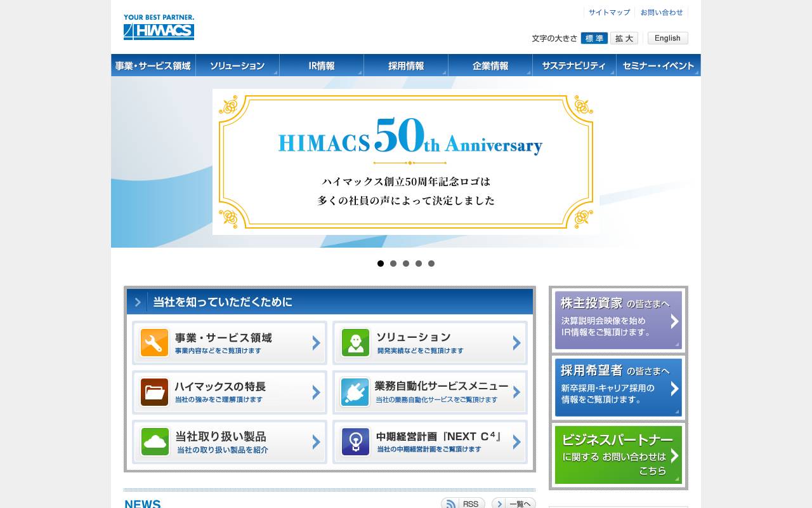Click the blue arrow icon next to 一覧へ
812x508 pixels.
(x=499, y=504)
